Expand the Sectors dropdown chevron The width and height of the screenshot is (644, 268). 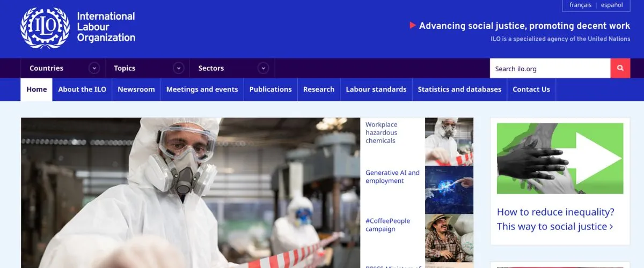tap(263, 68)
